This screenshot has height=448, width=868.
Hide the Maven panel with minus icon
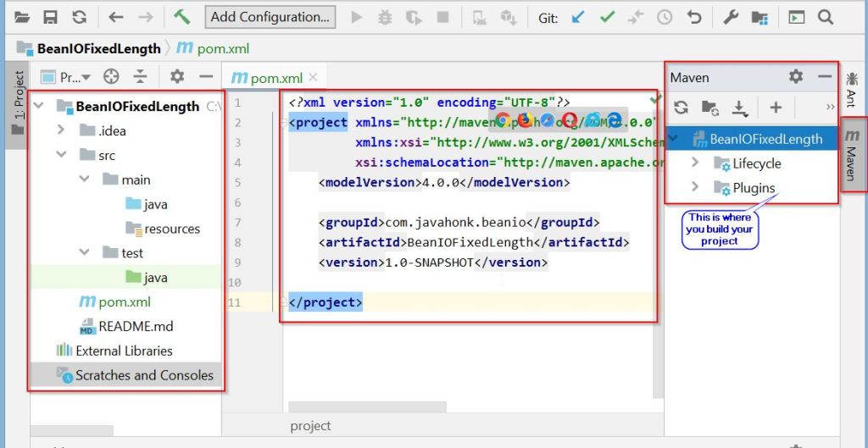(825, 77)
